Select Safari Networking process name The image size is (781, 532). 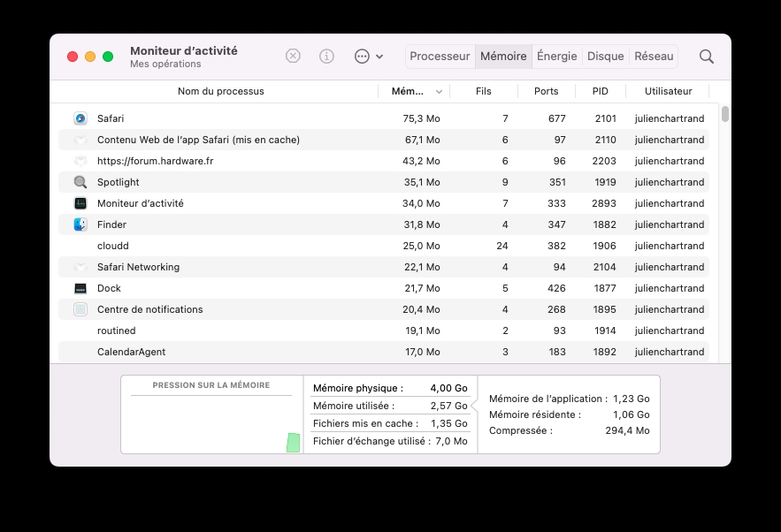138,267
